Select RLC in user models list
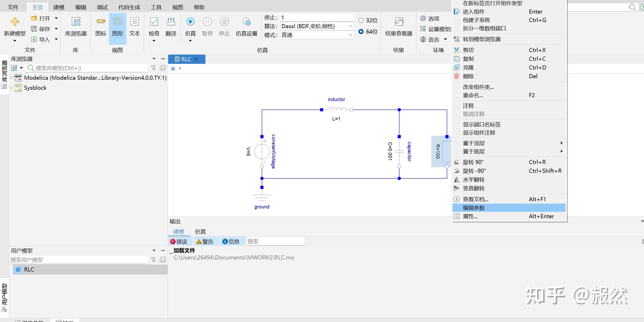 click(x=90, y=269)
